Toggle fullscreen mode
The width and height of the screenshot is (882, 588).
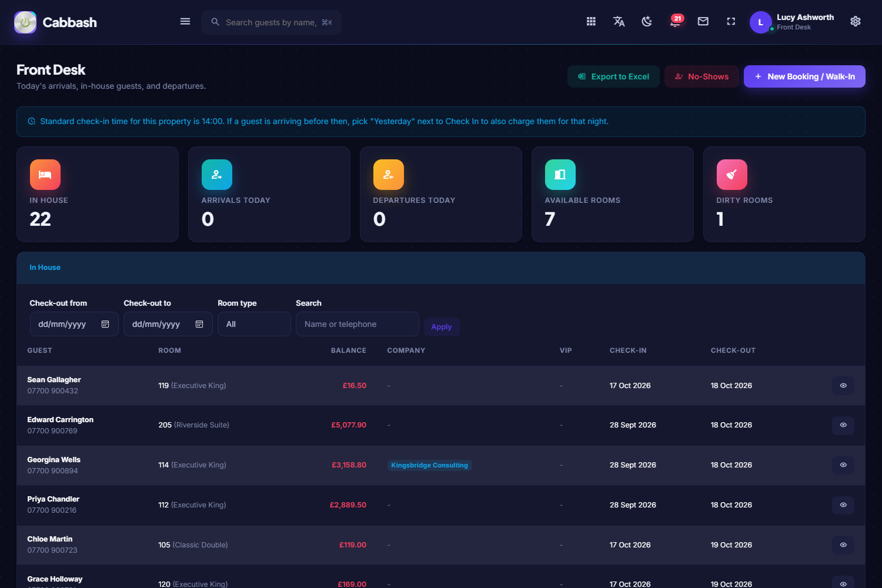click(731, 22)
